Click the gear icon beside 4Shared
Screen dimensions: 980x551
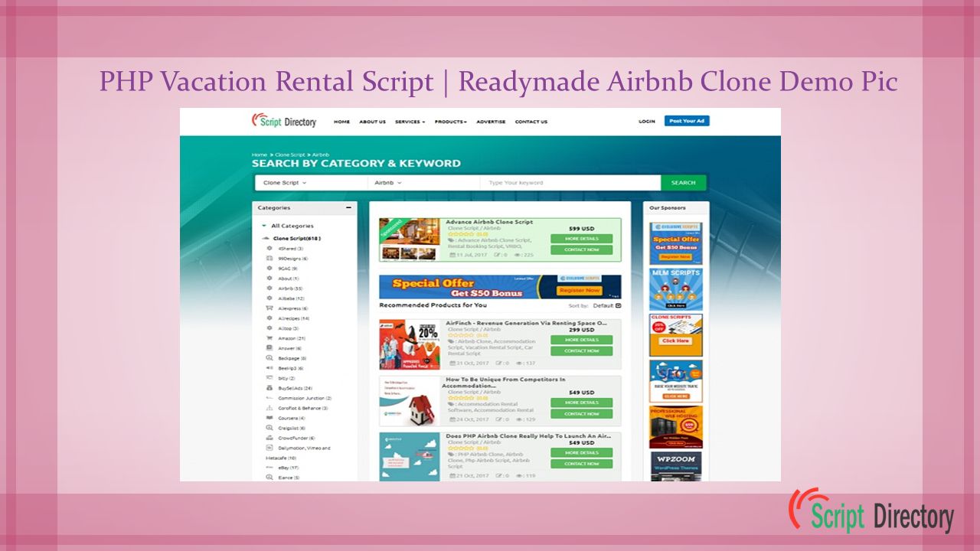point(269,249)
